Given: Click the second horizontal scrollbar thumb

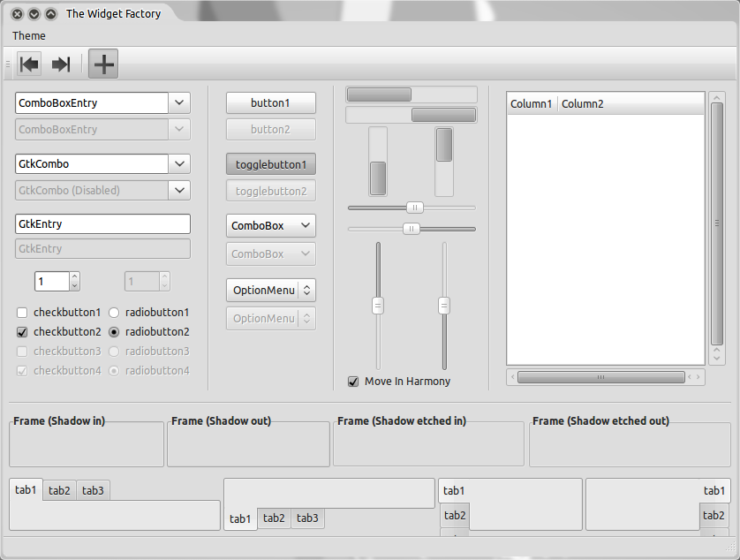Looking at the screenshot, I should (x=443, y=115).
